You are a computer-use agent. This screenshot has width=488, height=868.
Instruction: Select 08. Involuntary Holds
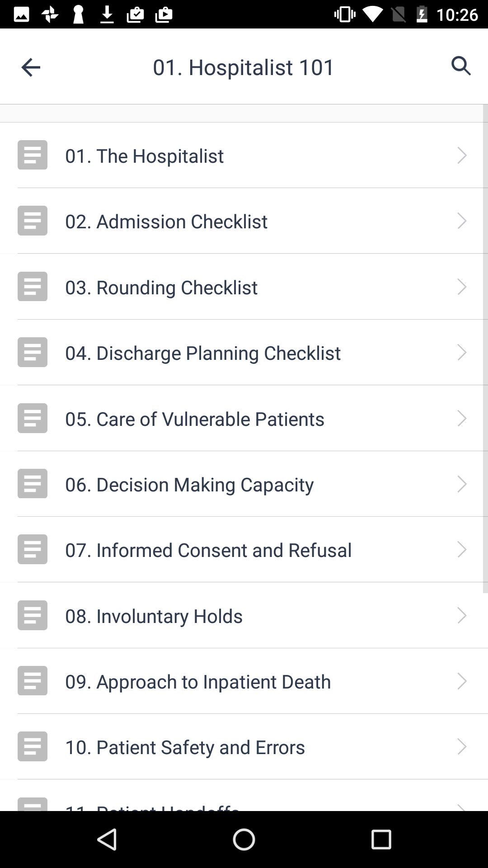pos(244,615)
